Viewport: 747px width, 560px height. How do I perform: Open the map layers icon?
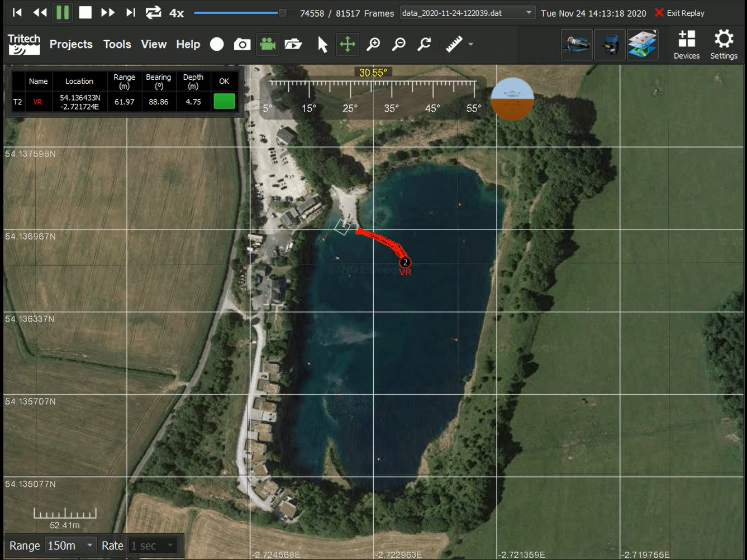(643, 44)
